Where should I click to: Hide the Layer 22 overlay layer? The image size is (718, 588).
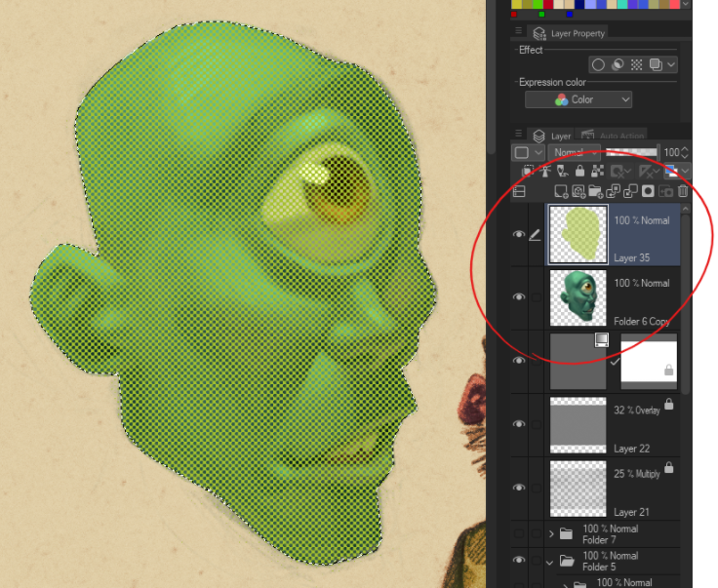(518, 424)
